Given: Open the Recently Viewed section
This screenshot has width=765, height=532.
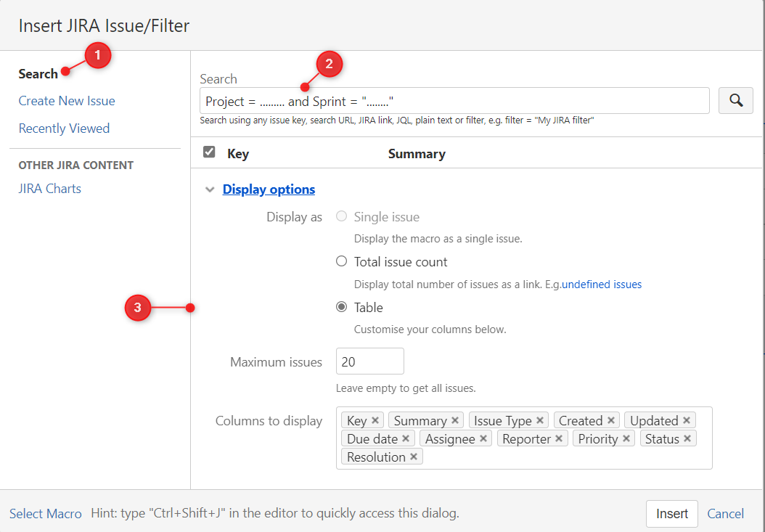Looking at the screenshot, I should pyautogui.click(x=64, y=128).
